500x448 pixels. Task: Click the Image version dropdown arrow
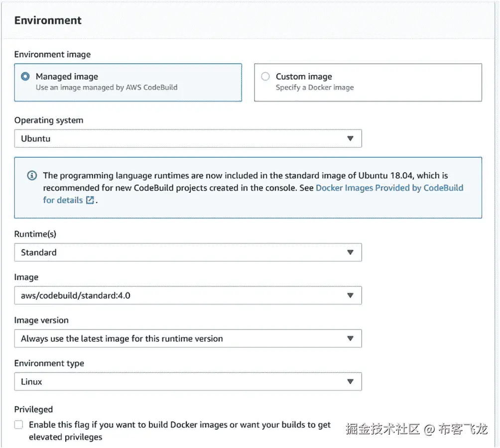pyautogui.click(x=350, y=338)
